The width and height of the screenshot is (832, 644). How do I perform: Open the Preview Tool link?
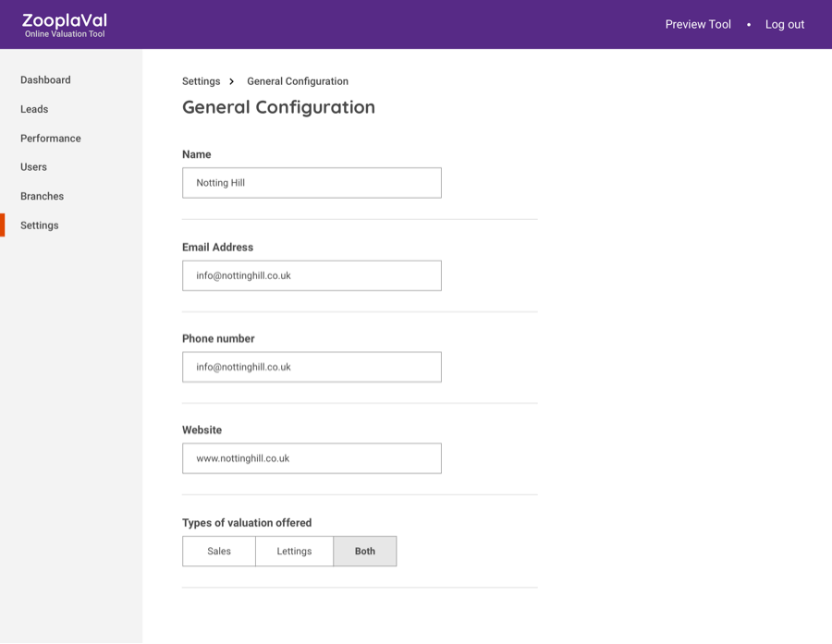pos(698,24)
